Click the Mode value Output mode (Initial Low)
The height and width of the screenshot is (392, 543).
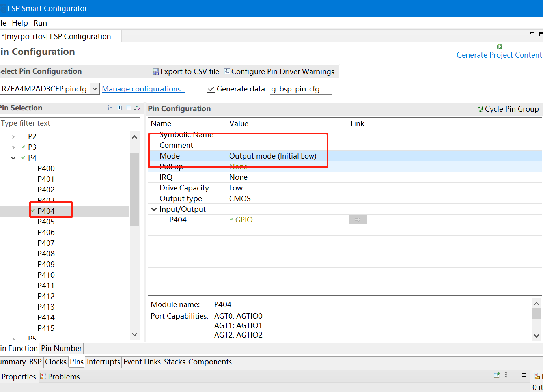273,156
